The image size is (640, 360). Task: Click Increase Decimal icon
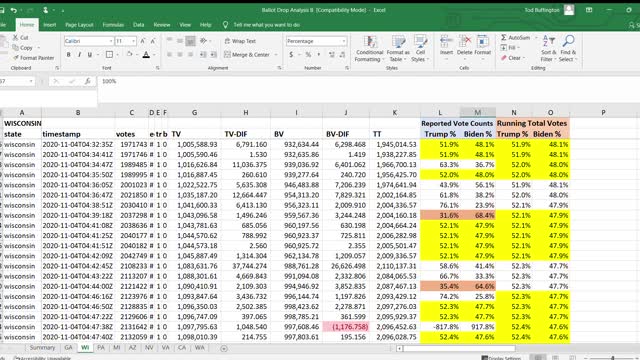[x=331, y=55]
